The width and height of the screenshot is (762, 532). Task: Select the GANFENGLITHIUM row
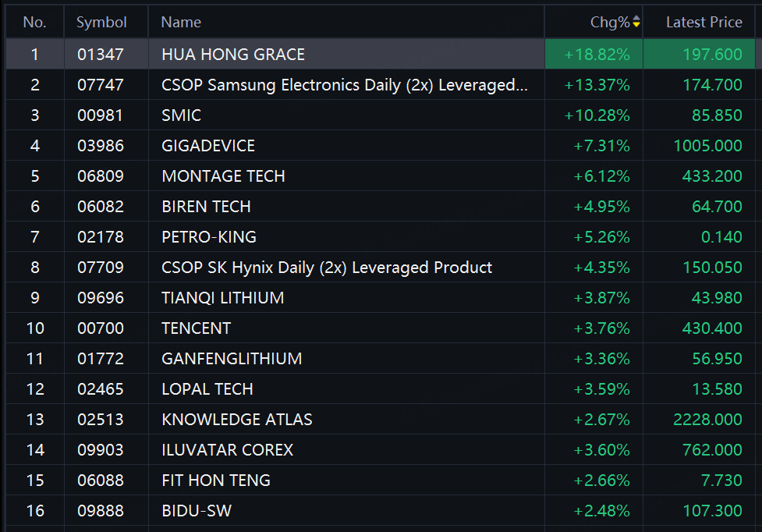coord(381,359)
